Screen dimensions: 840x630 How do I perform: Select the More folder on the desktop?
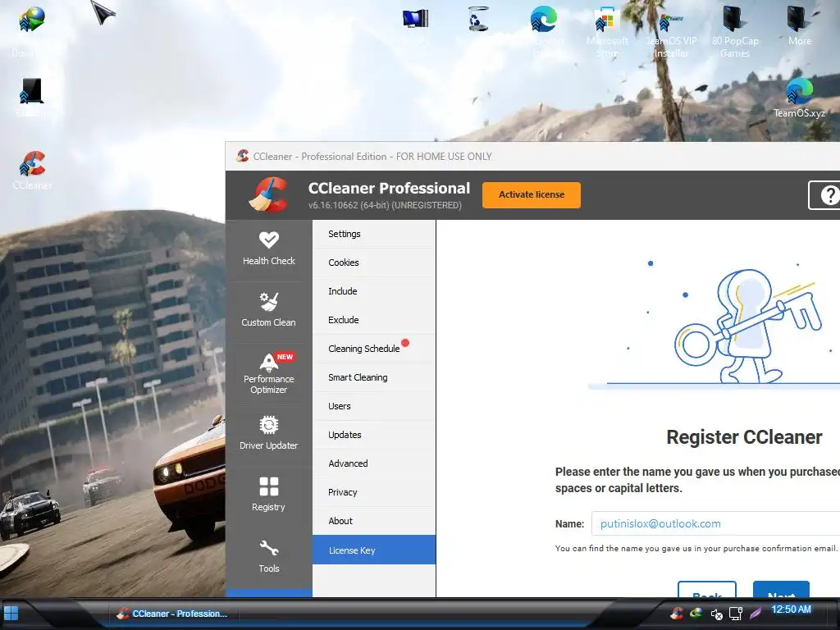click(799, 25)
